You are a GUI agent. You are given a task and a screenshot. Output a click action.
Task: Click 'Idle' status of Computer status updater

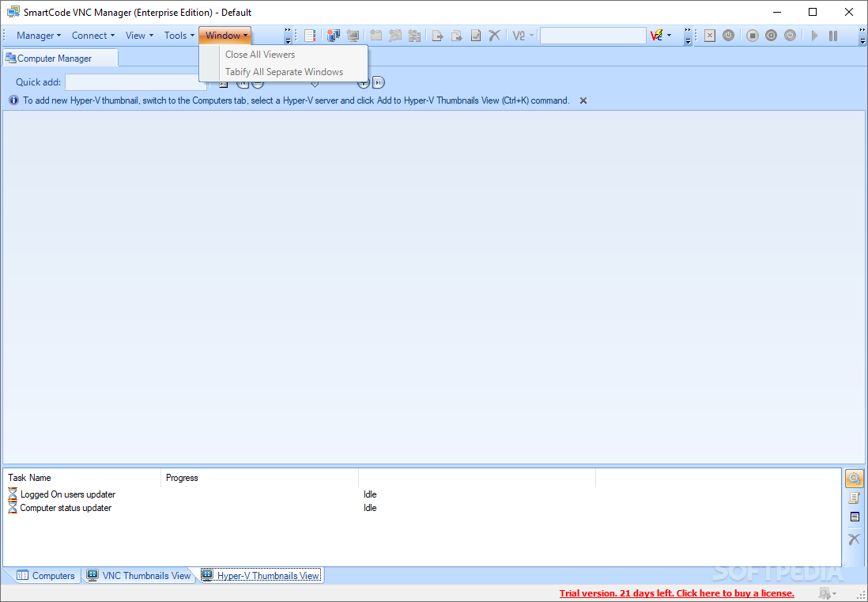[x=370, y=508]
